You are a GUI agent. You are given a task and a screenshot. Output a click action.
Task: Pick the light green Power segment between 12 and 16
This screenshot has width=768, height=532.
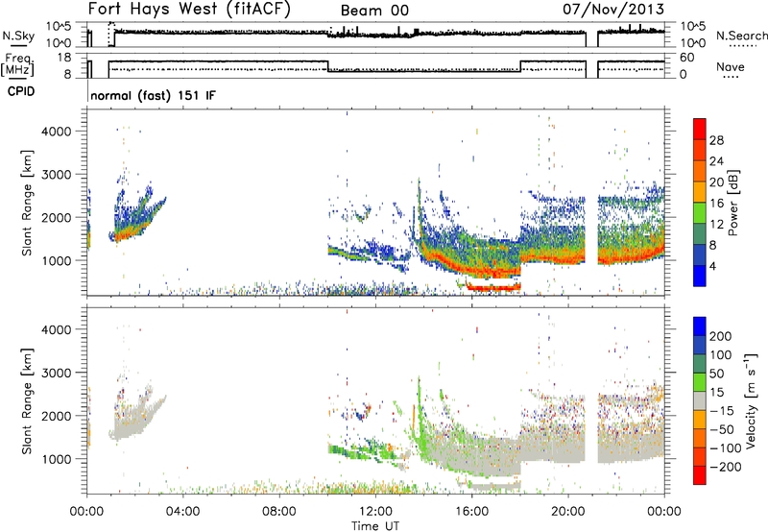700,213
